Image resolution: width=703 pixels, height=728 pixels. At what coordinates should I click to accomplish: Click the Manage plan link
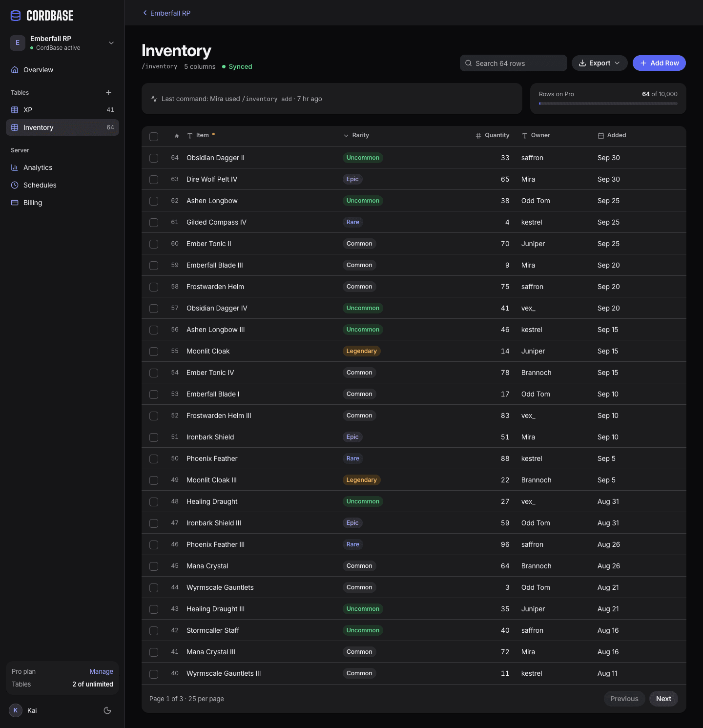[x=101, y=671]
